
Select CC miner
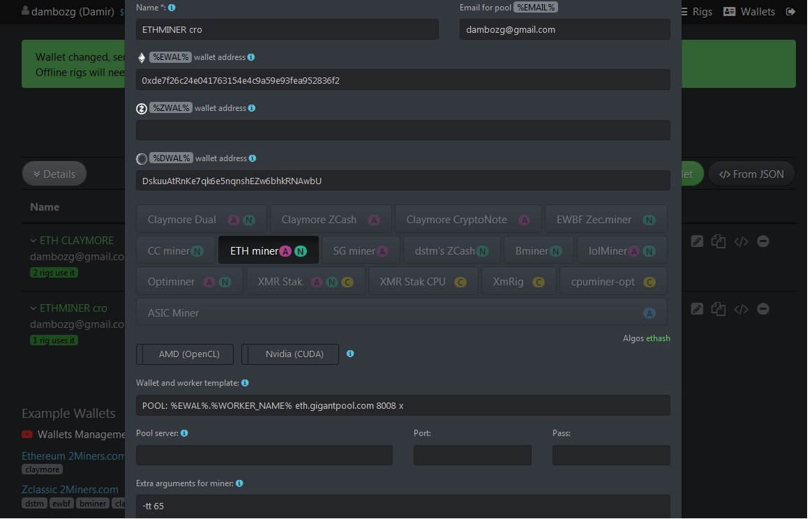click(176, 250)
